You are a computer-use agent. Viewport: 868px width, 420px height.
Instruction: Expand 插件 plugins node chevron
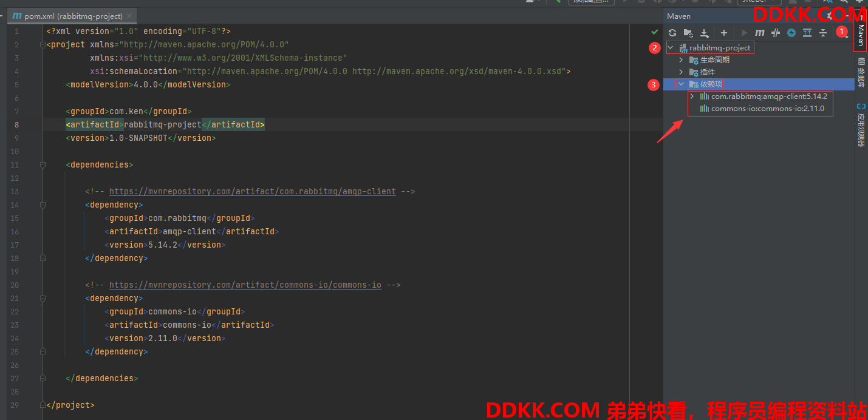point(682,72)
